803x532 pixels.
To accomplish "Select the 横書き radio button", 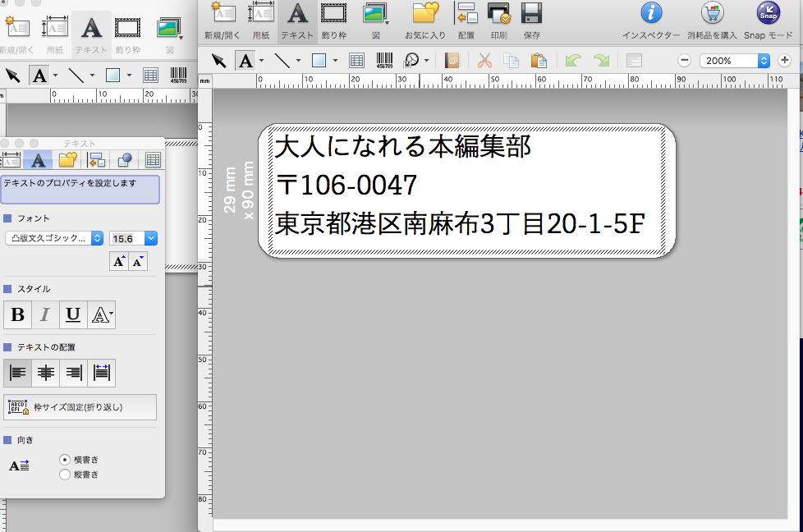I will point(65,460).
